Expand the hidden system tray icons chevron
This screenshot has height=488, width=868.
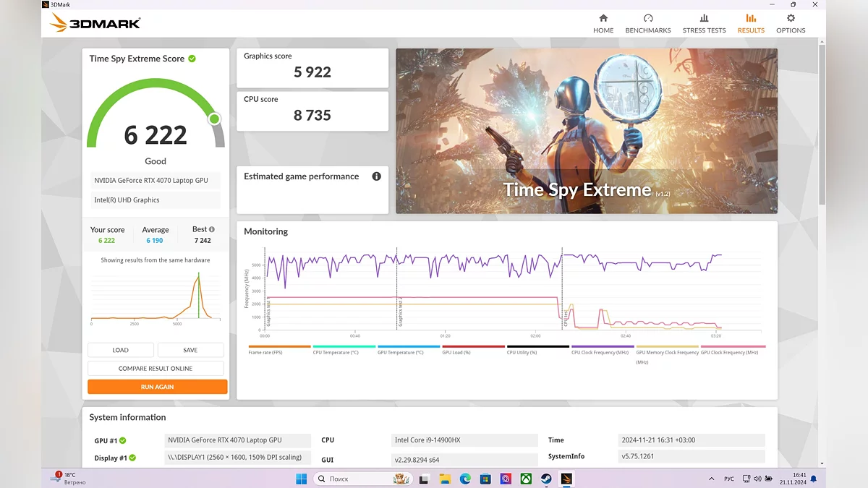712,479
